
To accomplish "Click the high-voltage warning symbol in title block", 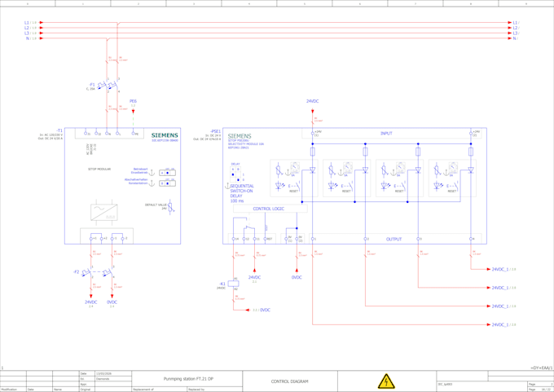I will tap(386, 381).
